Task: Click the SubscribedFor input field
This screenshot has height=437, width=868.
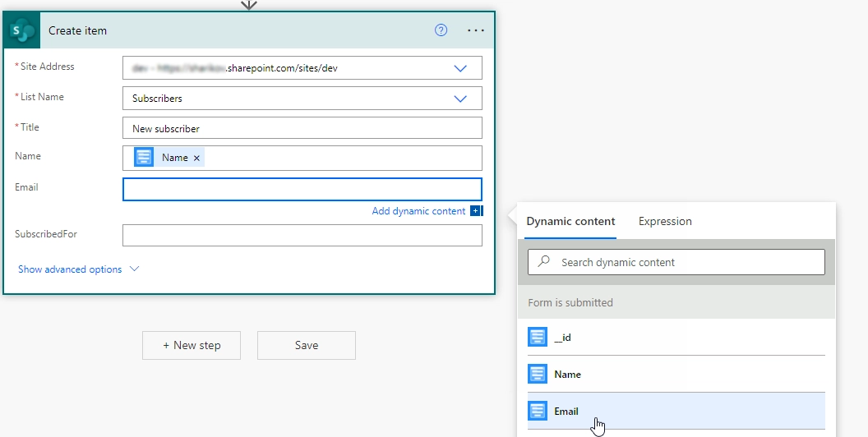Action: point(302,235)
